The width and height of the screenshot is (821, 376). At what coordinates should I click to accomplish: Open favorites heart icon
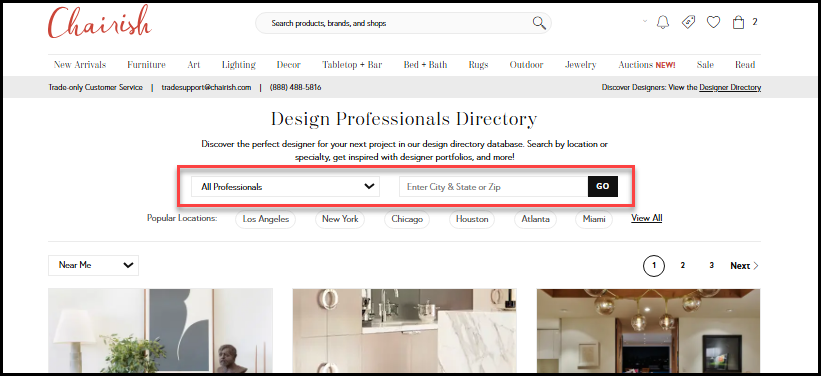pos(713,22)
